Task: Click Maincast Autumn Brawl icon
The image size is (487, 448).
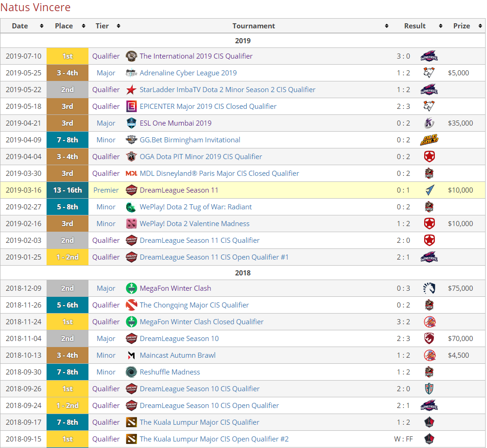Action: [x=131, y=355]
